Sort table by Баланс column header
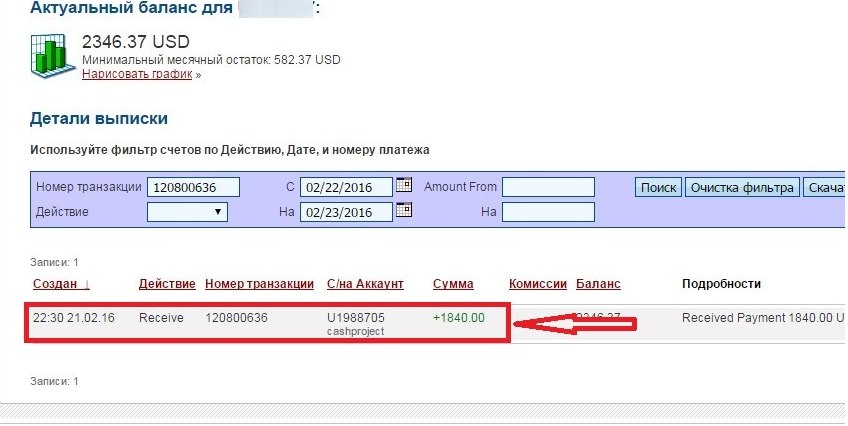 [598, 284]
